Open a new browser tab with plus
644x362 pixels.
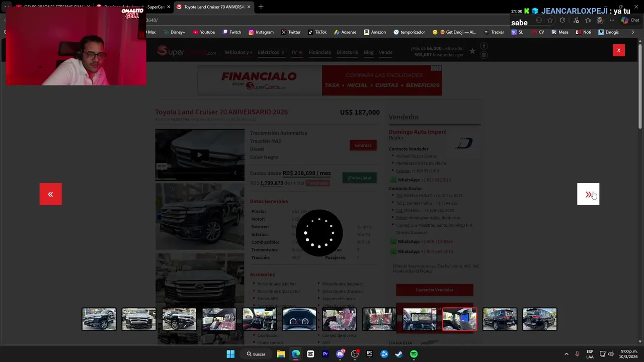261,7
